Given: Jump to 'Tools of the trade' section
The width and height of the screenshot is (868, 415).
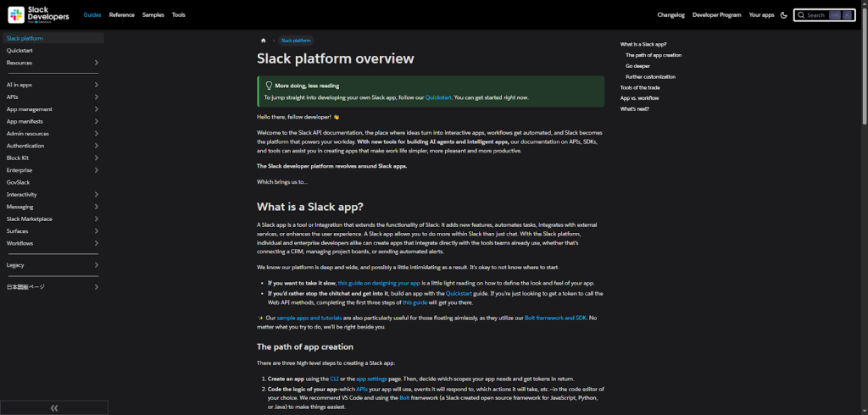Looking at the screenshot, I should [x=639, y=87].
